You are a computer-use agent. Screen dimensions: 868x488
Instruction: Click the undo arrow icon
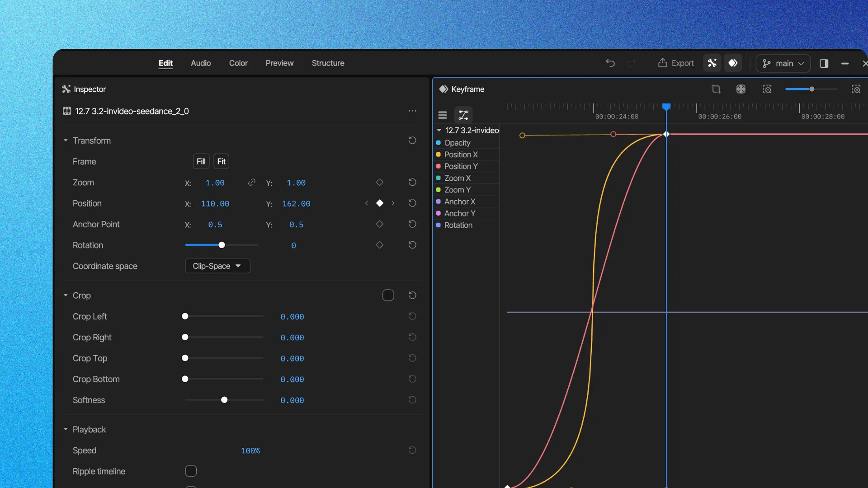click(610, 63)
